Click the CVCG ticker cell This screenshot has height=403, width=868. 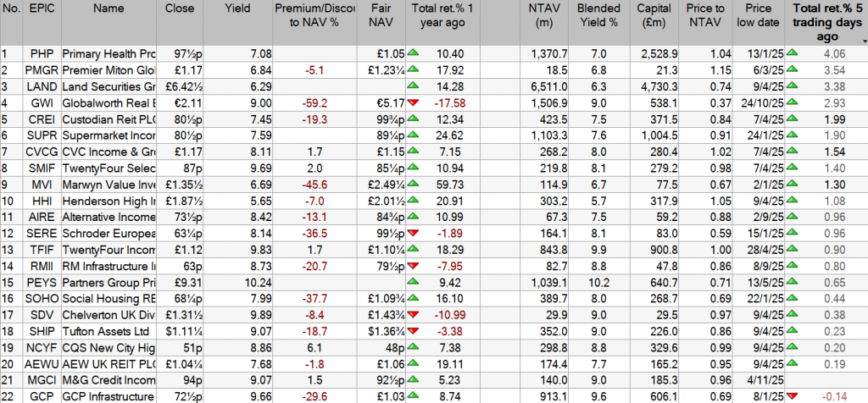coord(39,151)
